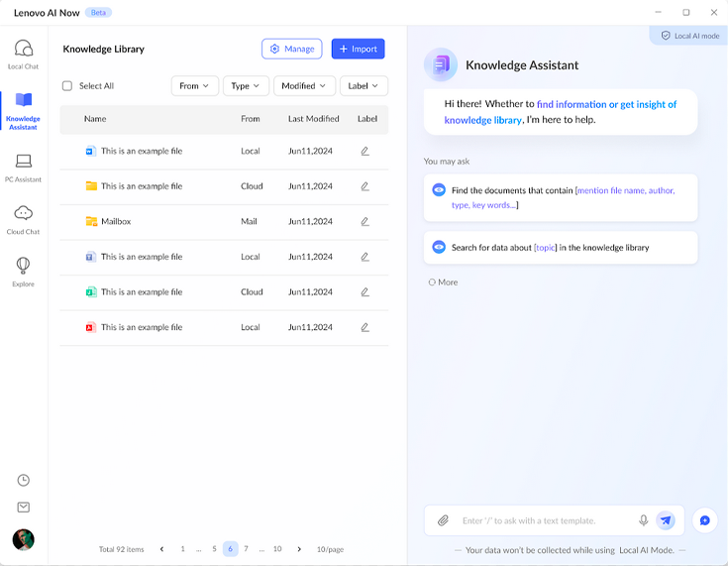Viewport: 728px width, 566px height.
Task: Choose 'Find the documents that contain' suggestion
Action: [x=561, y=197]
